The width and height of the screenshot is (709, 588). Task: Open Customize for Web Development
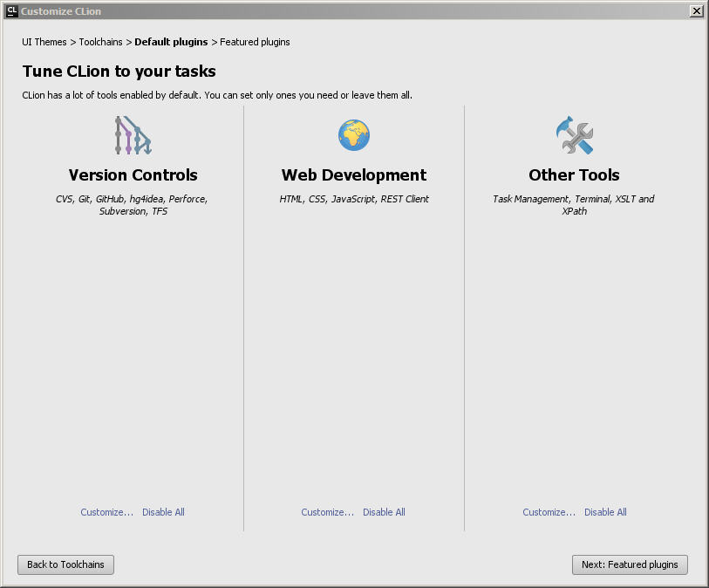(x=327, y=512)
